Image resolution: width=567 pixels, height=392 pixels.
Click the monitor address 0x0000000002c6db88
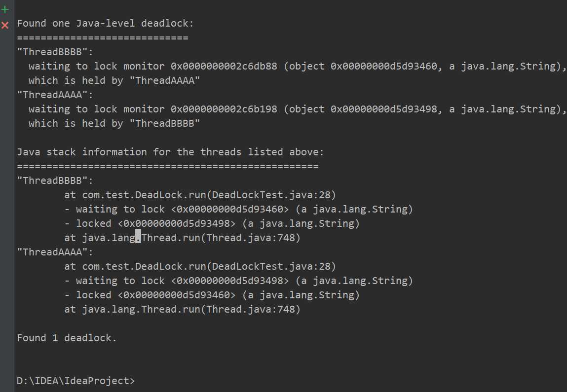click(224, 67)
